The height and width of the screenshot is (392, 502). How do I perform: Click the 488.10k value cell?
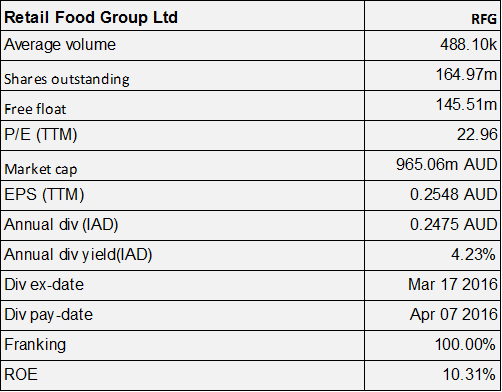433,46
